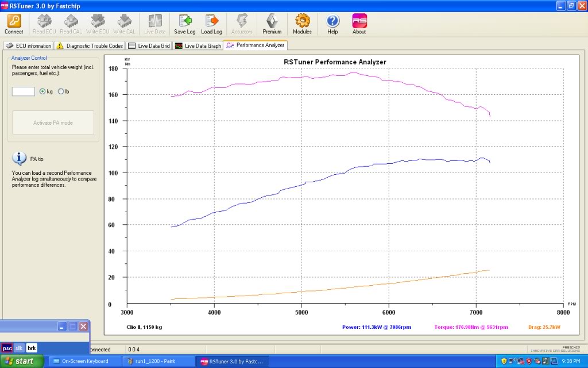
Task: Open the Modules gear icon
Action: (302, 21)
